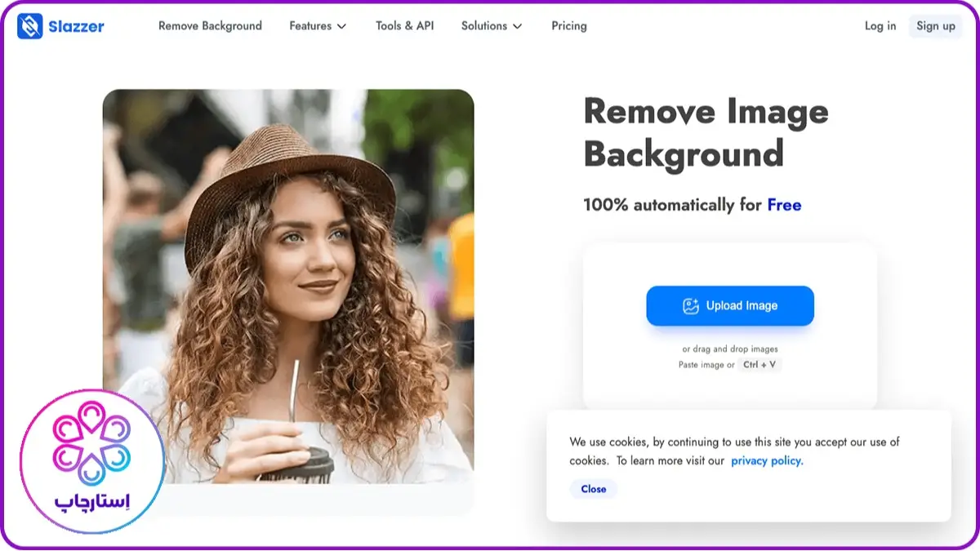The width and height of the screenshot is (980, 551).
Task: Go to the Pricing page
Action: (568, 25)
